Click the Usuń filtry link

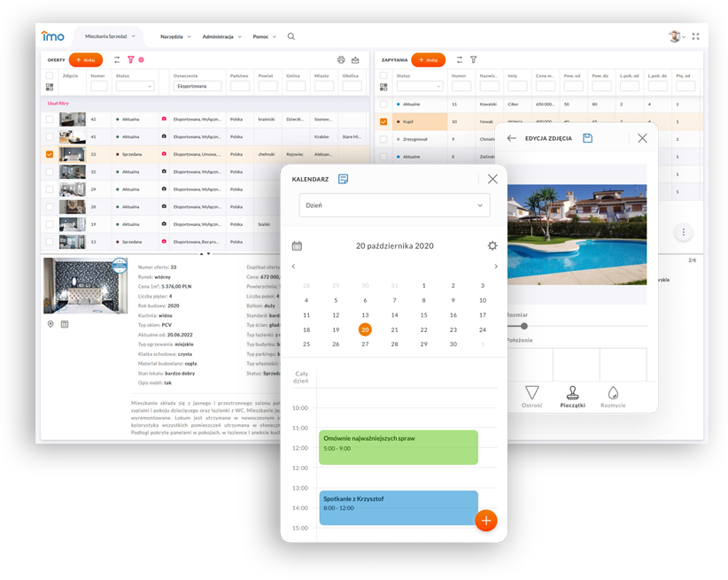59,104
